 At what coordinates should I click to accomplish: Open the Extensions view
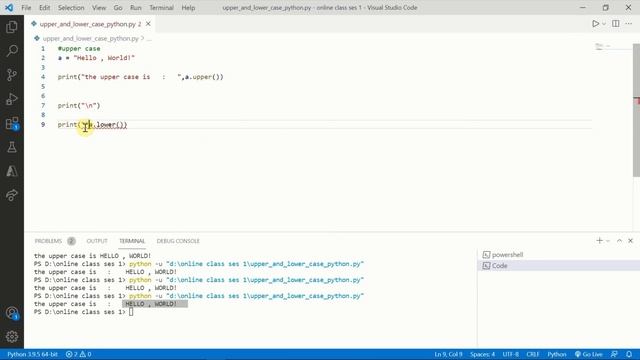point(12,123)
